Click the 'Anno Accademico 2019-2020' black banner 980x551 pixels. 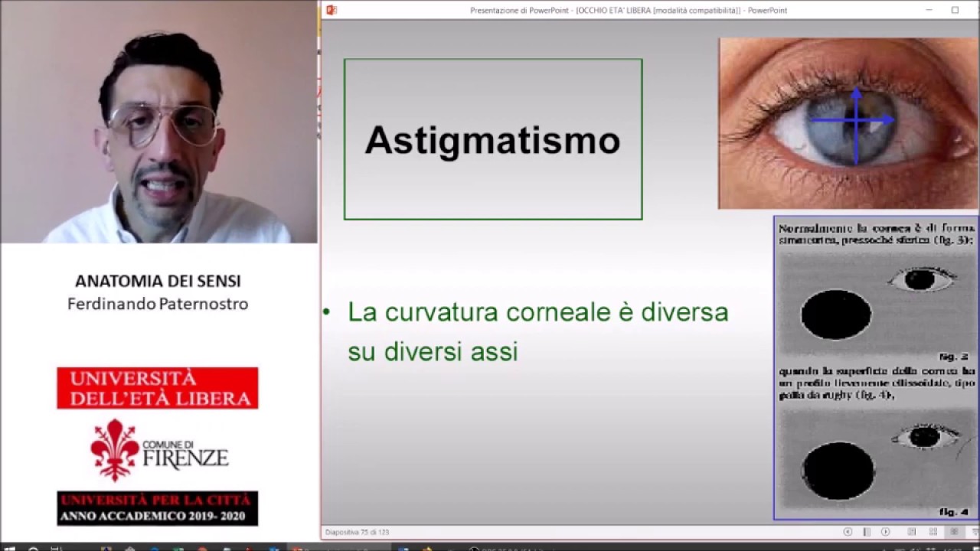pyautogui.click(x=158, y=508)
